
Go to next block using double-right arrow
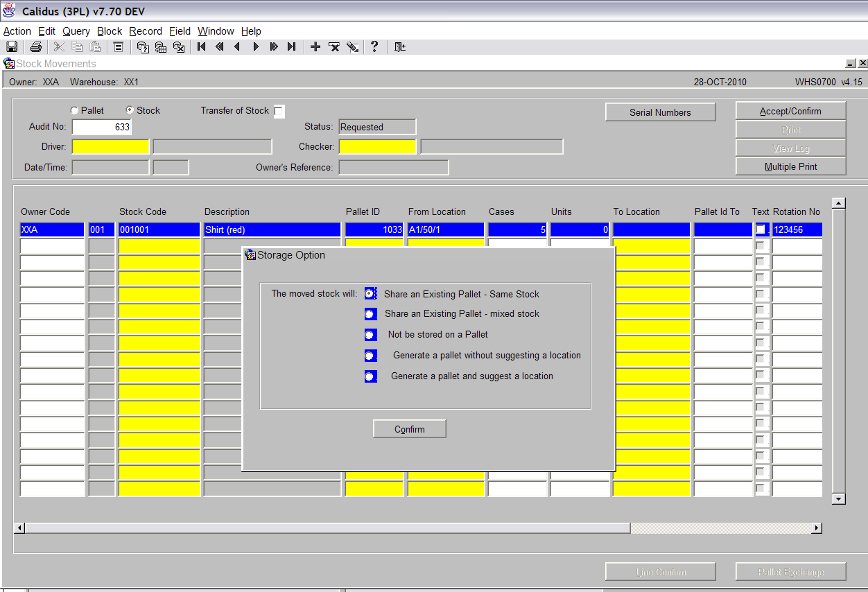[x=274, y=47]
